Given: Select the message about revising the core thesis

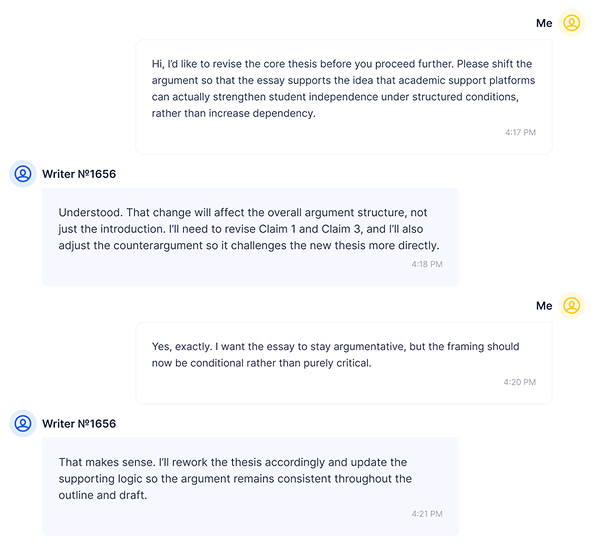Looking at the screenshot, I should [343, 89].
